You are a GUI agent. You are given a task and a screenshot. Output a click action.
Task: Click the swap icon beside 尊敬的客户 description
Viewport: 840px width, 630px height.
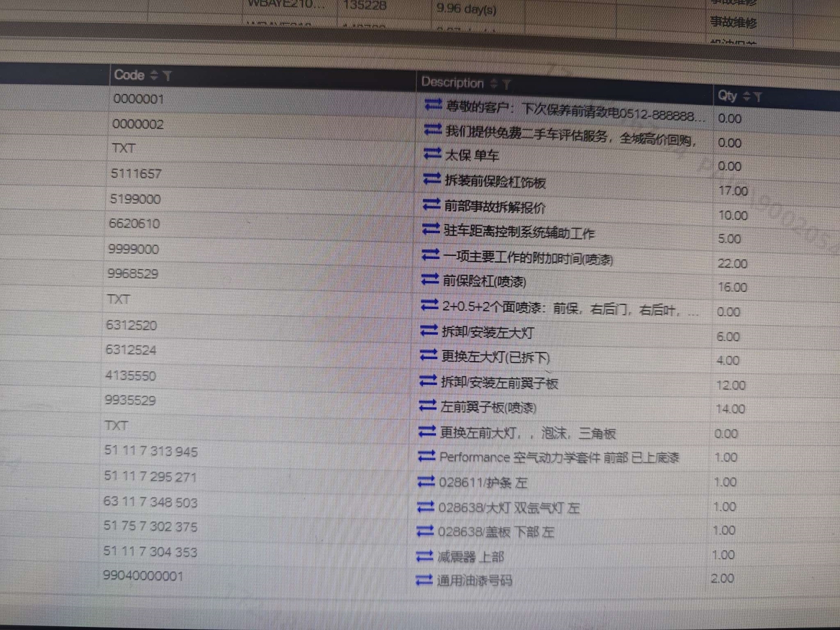coord(433,105)
